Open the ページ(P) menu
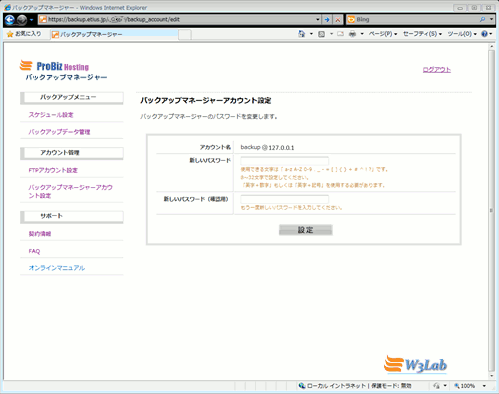The width and height of the screenshot is (499, 394). [383, 34]
